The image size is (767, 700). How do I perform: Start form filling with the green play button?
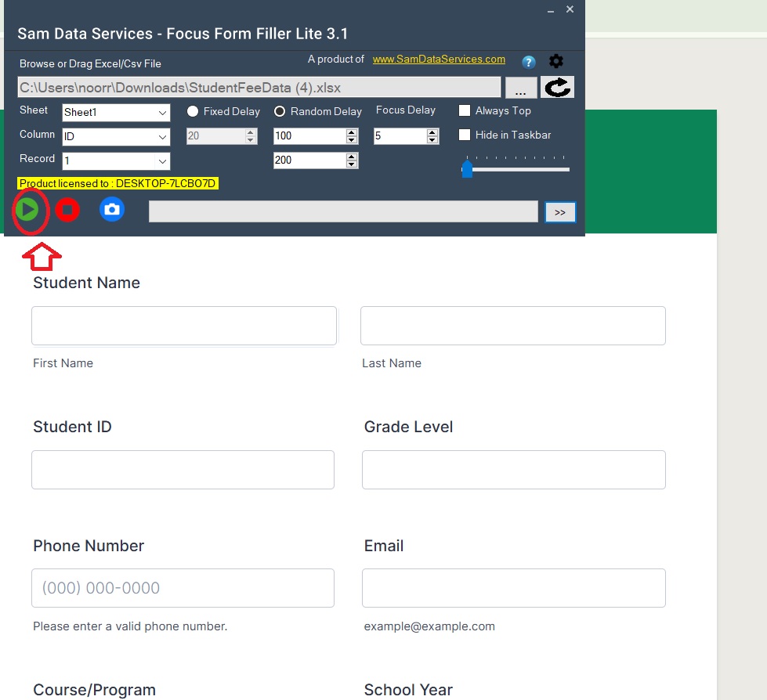click(27, 210)
